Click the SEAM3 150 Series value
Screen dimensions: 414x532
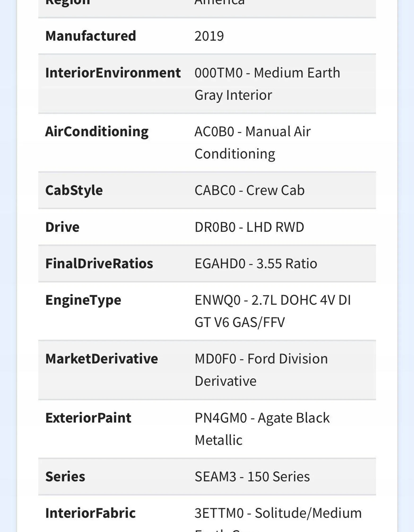pos(252,477)
